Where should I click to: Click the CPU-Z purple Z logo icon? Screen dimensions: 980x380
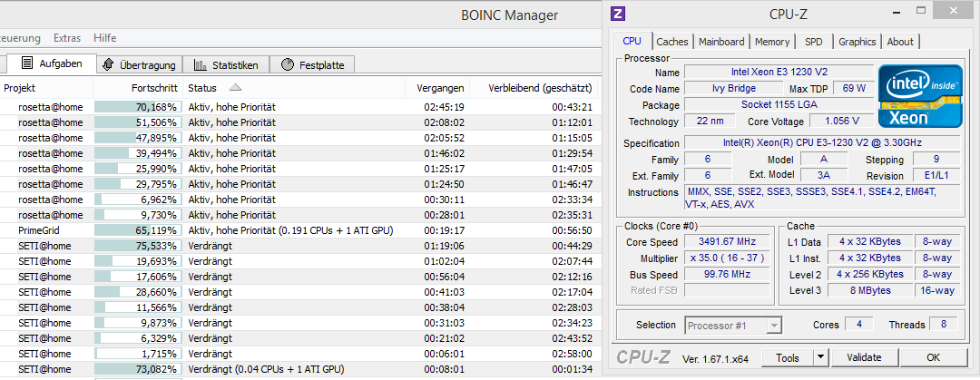(618, 13)
